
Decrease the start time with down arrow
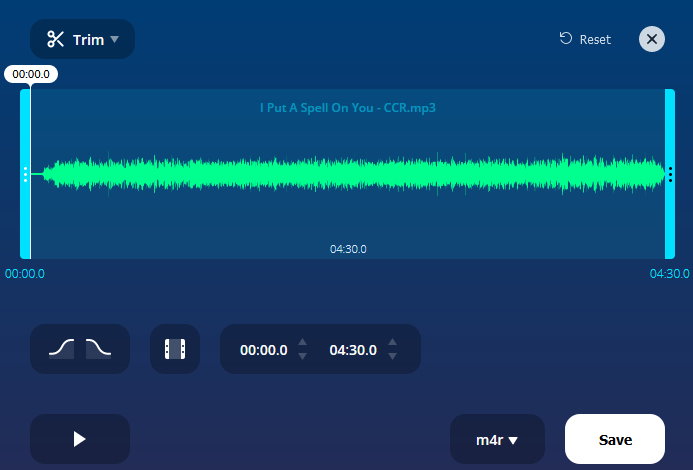[x=302, y=356]
